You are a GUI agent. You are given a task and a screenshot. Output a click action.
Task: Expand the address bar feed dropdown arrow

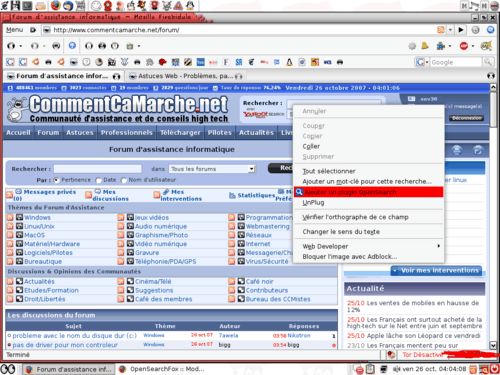[450, 30]
